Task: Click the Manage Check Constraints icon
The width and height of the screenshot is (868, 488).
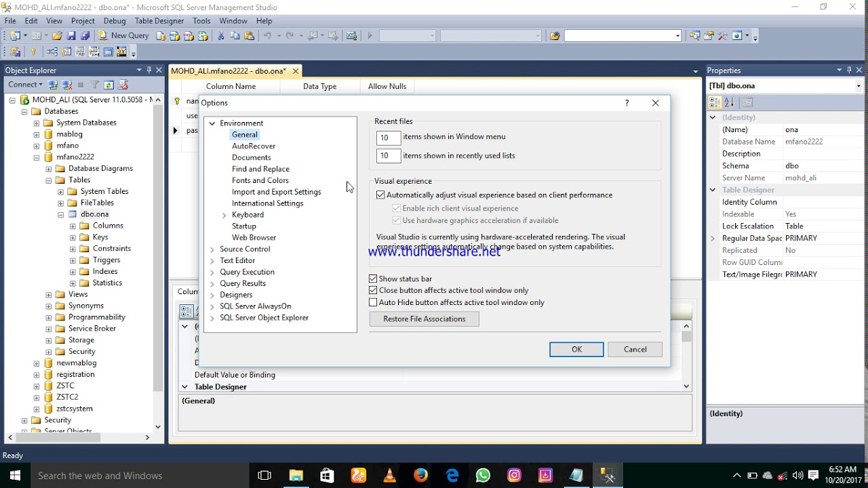Action: point(108,52)
